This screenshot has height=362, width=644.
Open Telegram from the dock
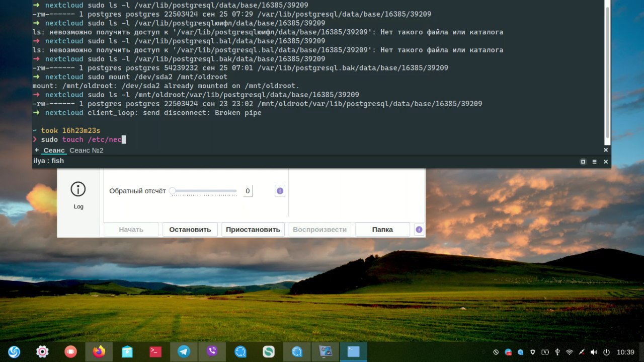point(184,352)
